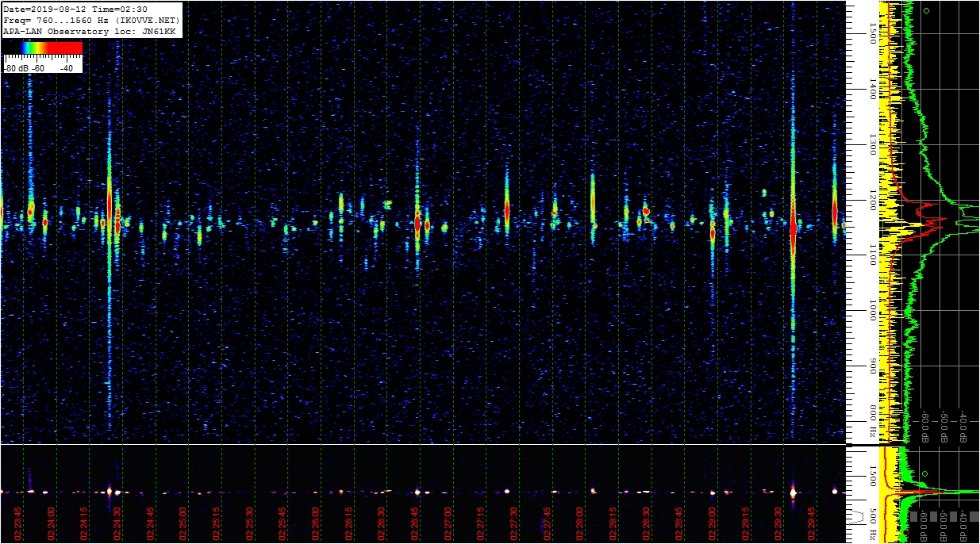Click the 02:27:00 time marker

448,524
